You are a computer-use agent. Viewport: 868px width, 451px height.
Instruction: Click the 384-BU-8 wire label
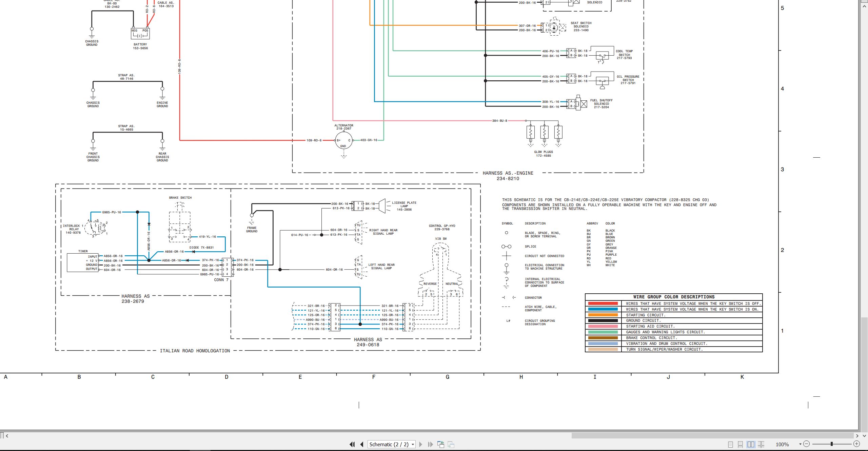coord(500,121)
